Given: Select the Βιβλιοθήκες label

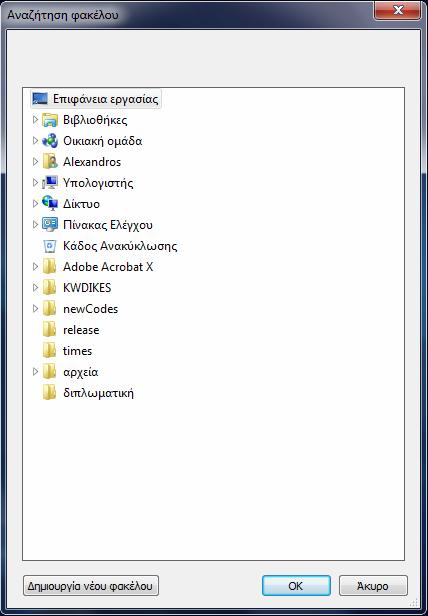Looking at the screenshot, I should coord(95,120).
